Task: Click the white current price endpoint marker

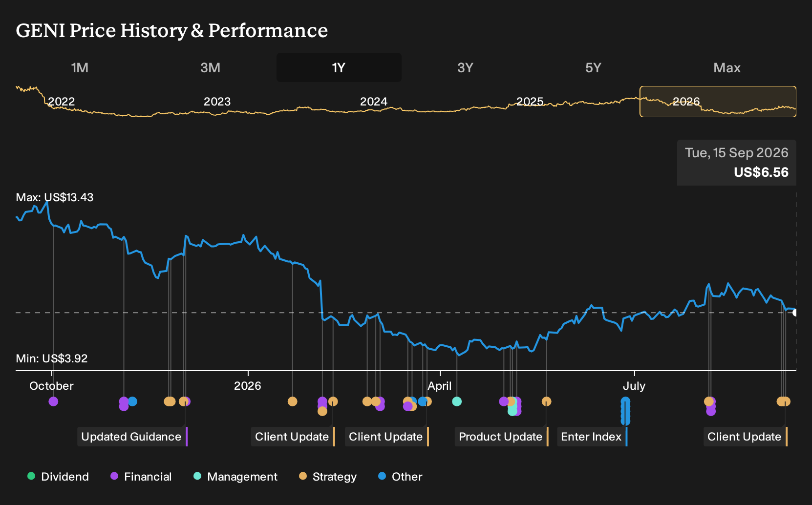Action: click(795, 313)
